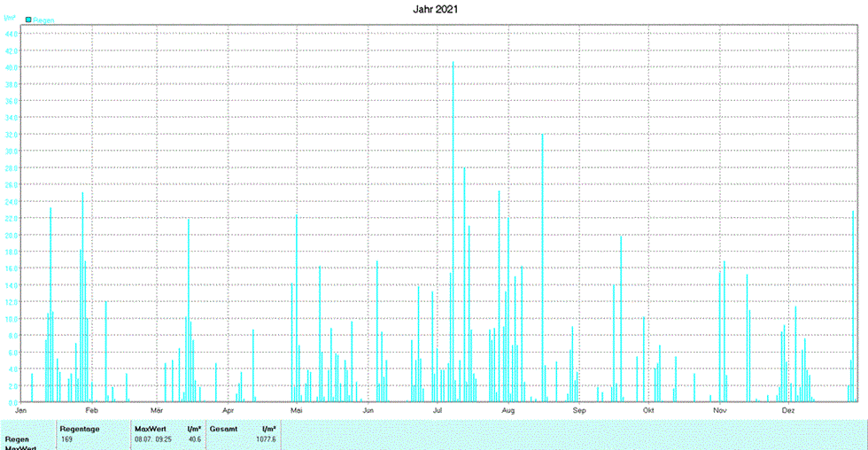The image size is (868, 450).
Task: Select the 40.0 y-axis label
Action: tap(12, 67)
